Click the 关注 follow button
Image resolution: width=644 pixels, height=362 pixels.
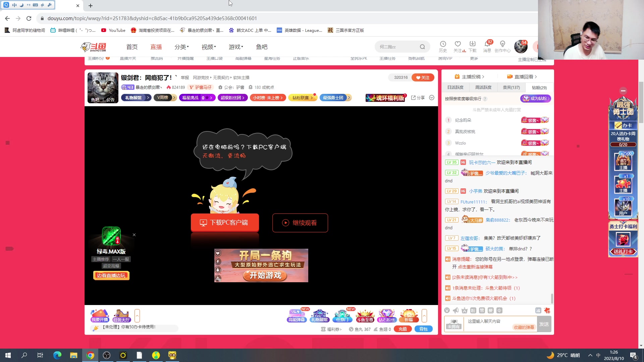pos(423,77)
